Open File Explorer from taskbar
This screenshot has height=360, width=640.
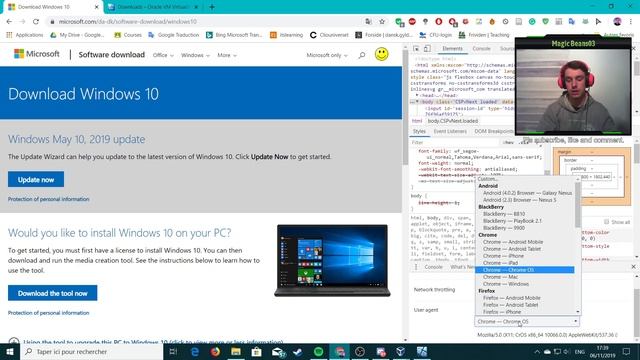pyautogui.click(x=236, y=351)
